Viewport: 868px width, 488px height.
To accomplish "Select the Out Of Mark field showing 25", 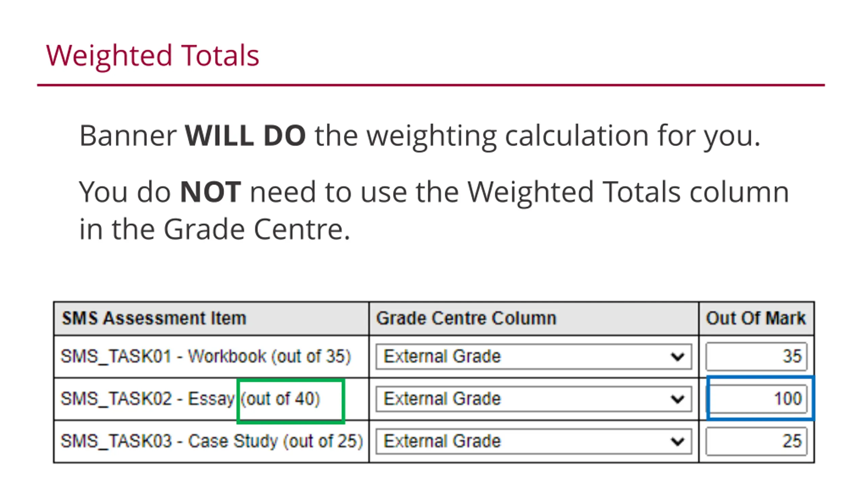I will click(x=756, y=441).
